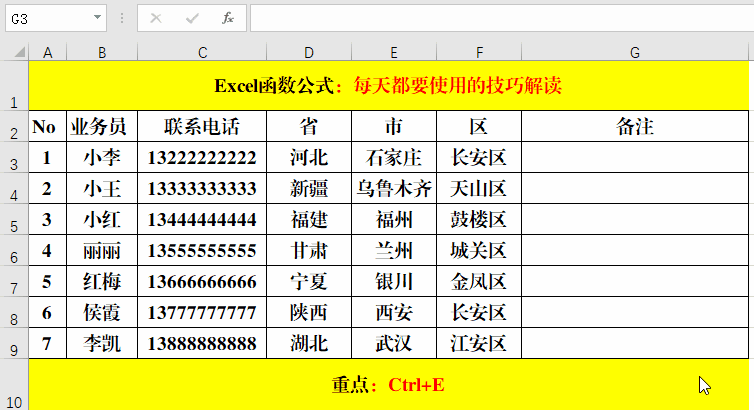Screen dimensions: 754x410
Task: Select empty 备注 cell in 小李's row
Action: [635, 157]
